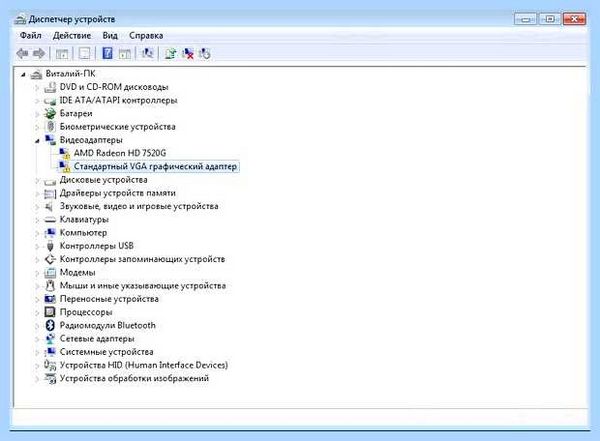
Task: Select the Батареи label
Action: [76, 113]
